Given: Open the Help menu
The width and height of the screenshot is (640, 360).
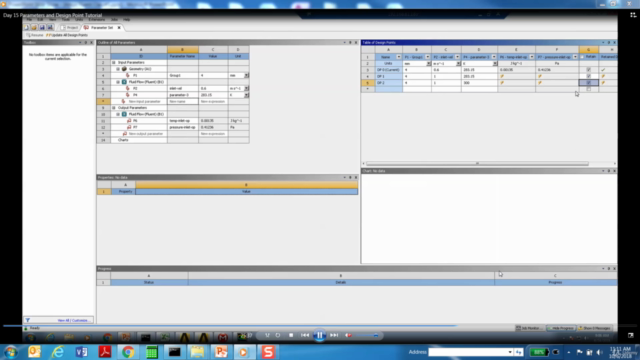Looking at the screenshot, I should tap(127, 20).
